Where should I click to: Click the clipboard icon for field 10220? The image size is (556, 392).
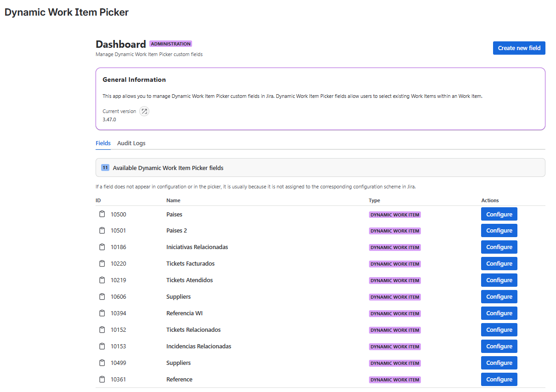pos(102,264)
